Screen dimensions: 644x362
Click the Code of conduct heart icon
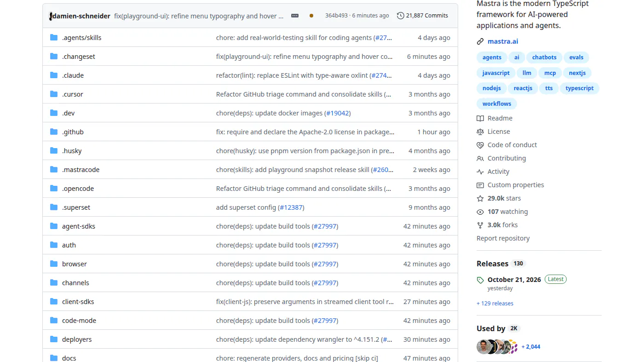click(480, 145)
